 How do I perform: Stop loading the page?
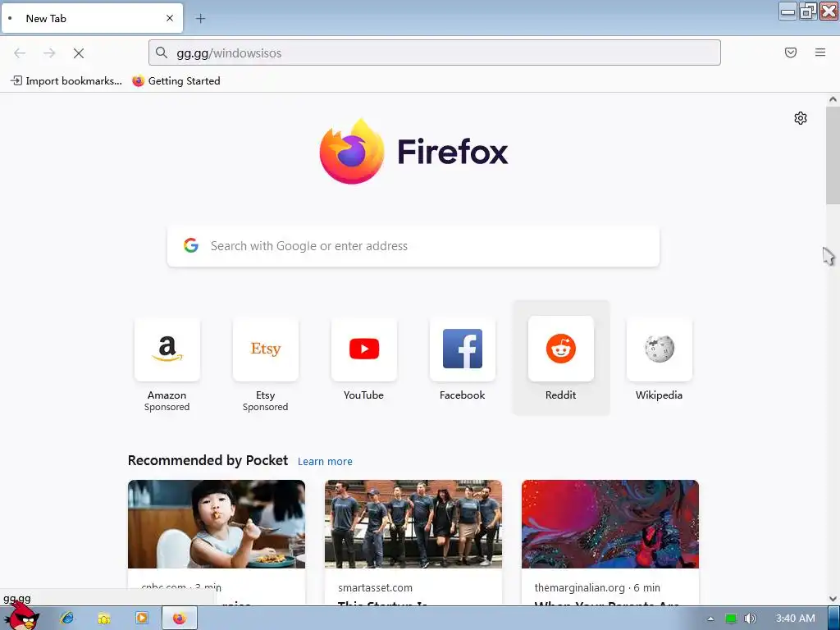coord(79,53)
